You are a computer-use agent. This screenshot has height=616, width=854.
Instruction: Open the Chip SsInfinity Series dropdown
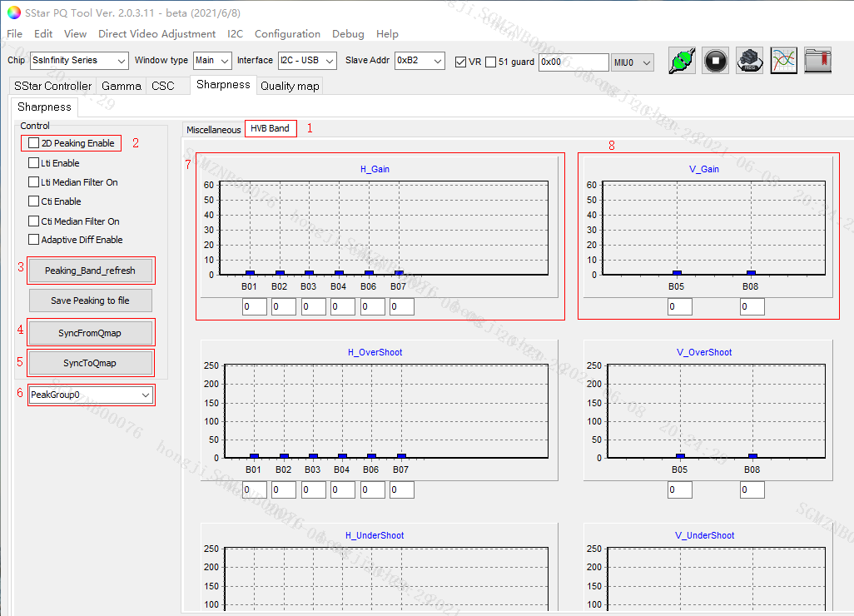pyautogui.click(x=80, y=61)
